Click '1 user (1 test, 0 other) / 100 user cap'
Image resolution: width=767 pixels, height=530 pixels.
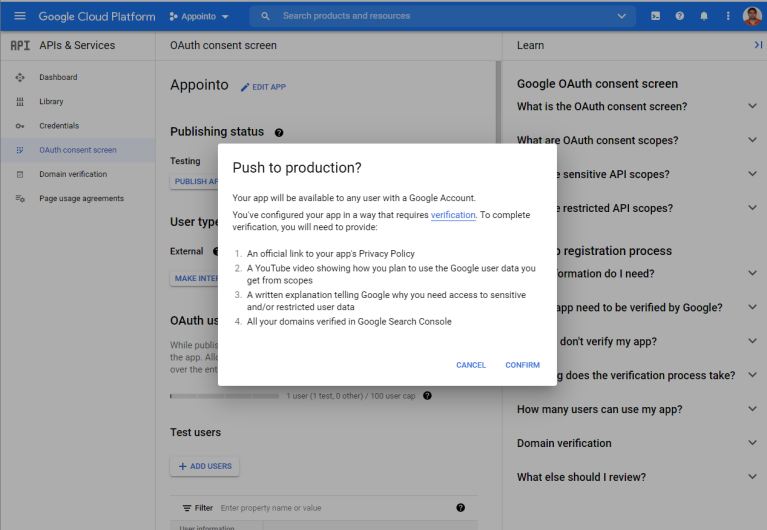[351, 396]
